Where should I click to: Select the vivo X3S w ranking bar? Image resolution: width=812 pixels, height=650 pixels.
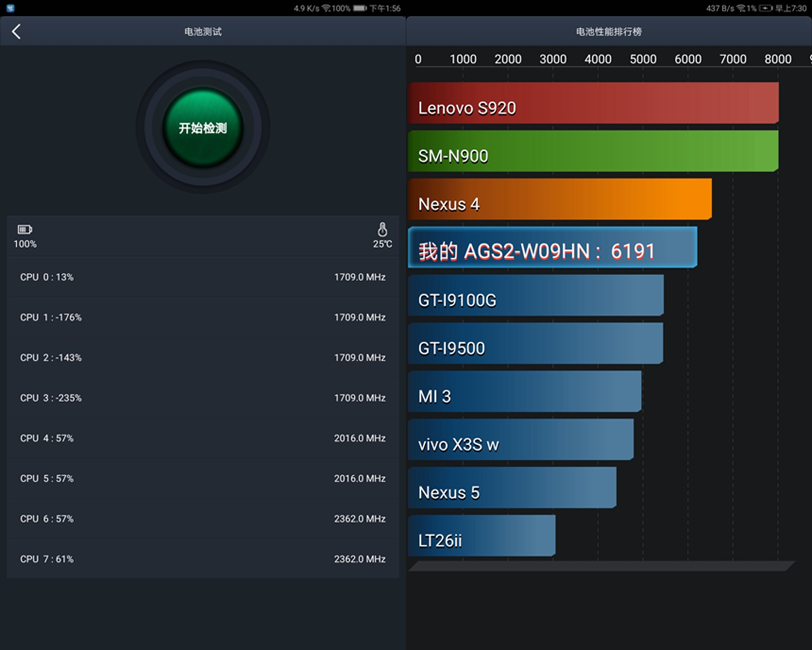tap(521, 439)
